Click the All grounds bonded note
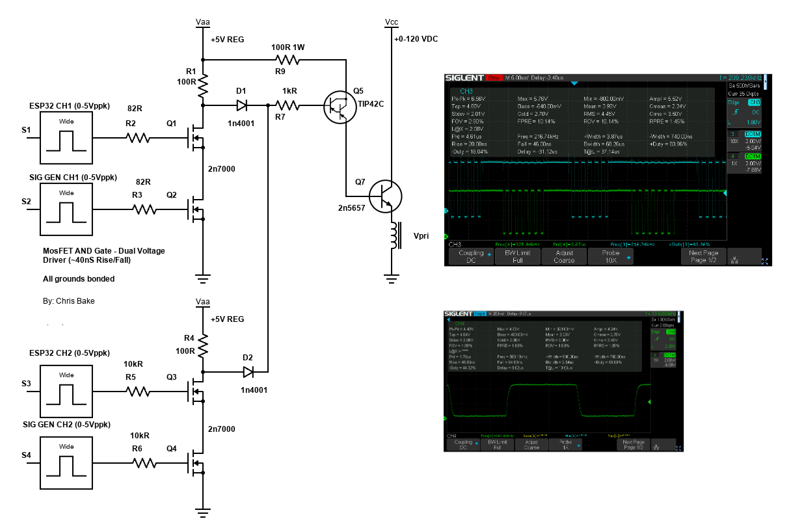This screenshot has width=804, height=532. (x=78, y=279)
